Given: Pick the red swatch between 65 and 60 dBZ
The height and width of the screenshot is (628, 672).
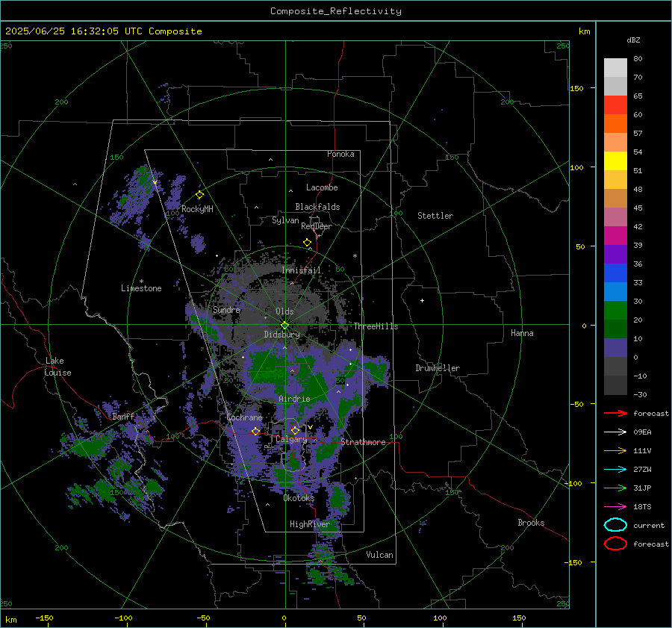Looking at the screenshot, I should 615,105.
